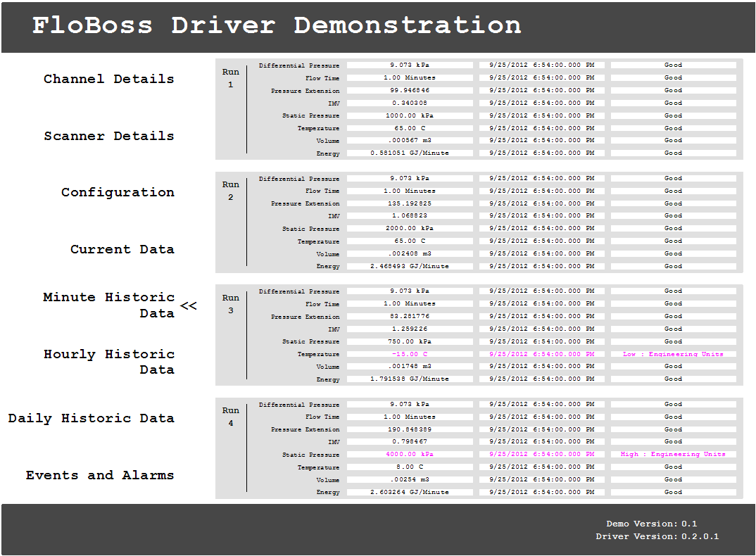
Task: Click the Run 1 Volume value .000567 m3
Action: (410, 140)
